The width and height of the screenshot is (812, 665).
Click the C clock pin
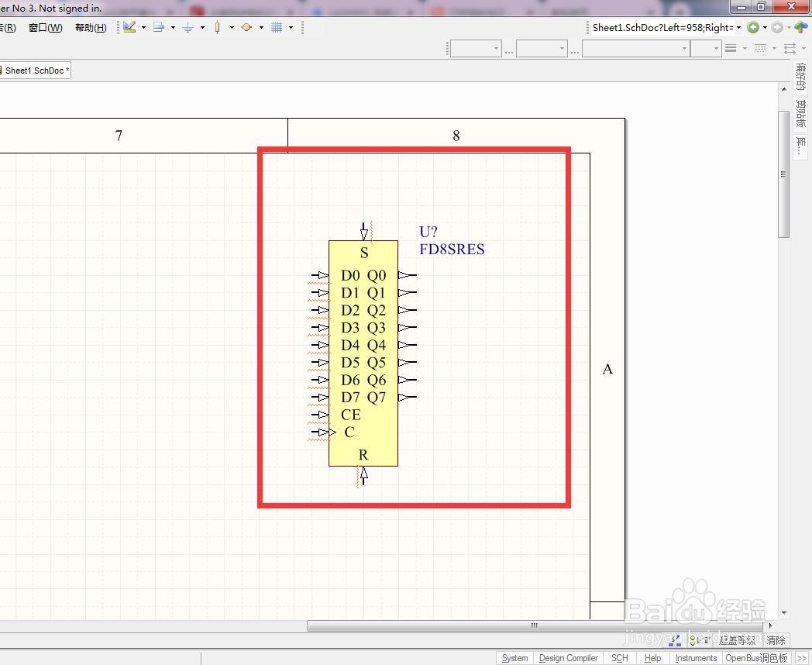pyautogui.click(x=323, y=432)
